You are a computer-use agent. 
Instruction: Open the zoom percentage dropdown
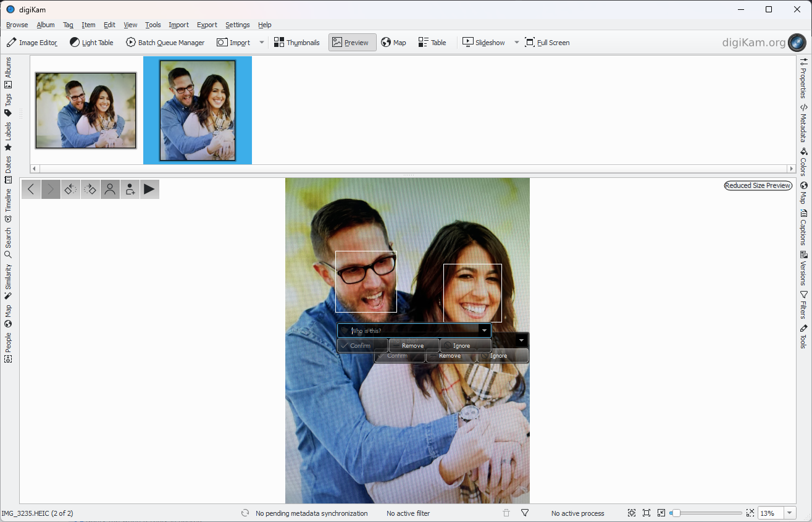[790, 513]
